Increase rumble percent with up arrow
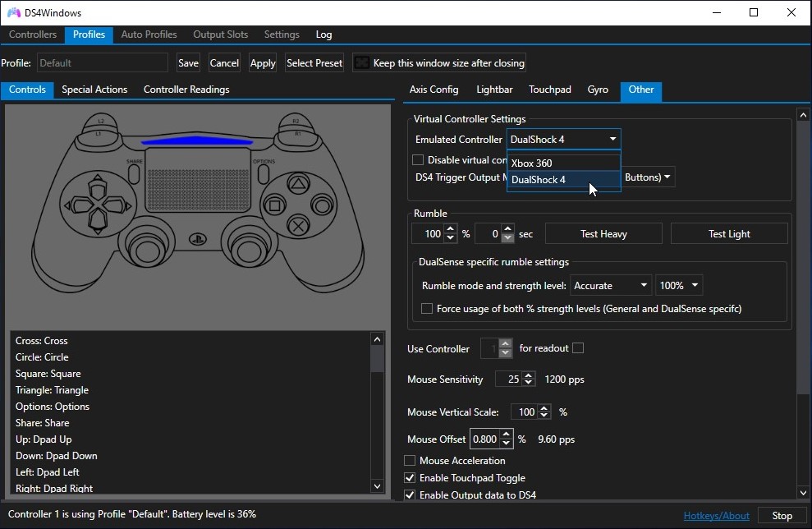This screenshot has height=529, width=812. (451, 229)
